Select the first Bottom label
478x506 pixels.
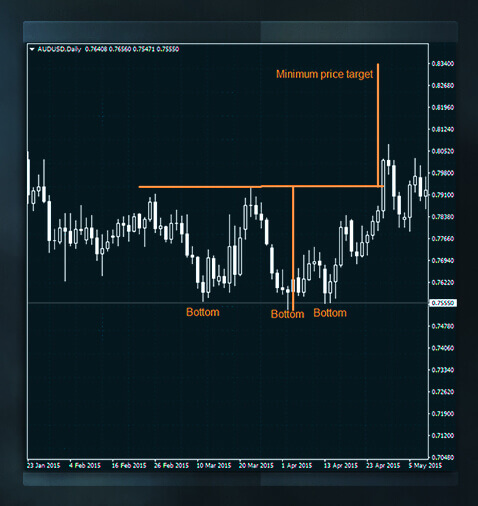[x=203, y=312]
